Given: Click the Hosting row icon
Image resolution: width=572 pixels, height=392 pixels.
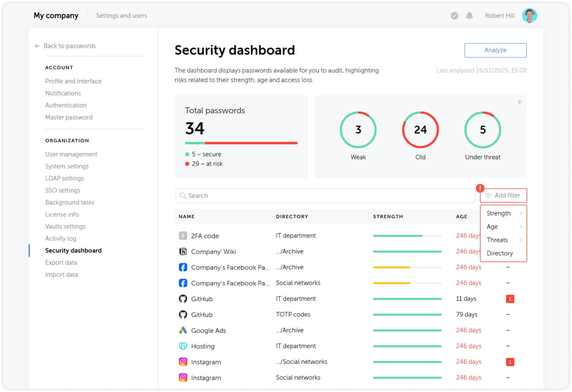Looking at the screenshot, I should point(183,346).
